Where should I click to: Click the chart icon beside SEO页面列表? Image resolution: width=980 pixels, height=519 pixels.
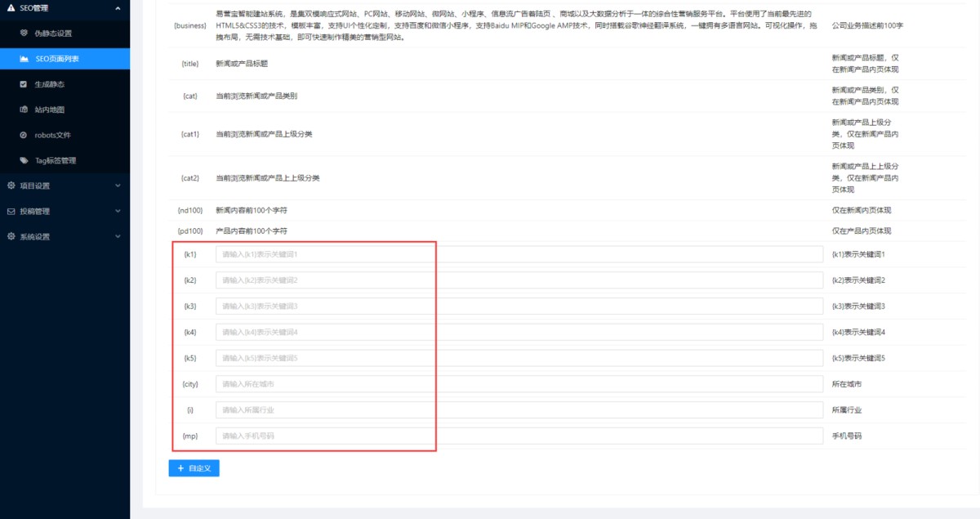click(x=24, y=59)
